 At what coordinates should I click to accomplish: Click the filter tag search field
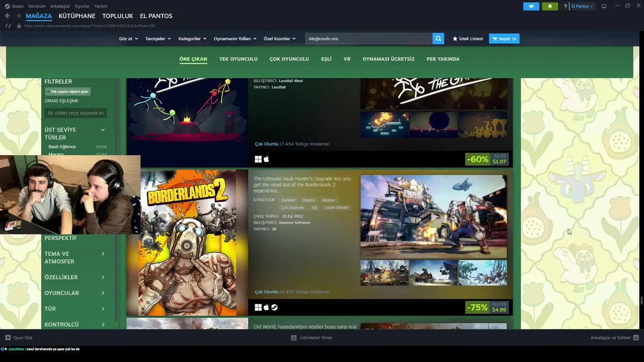pyautogui.click(x=75, y=113)
